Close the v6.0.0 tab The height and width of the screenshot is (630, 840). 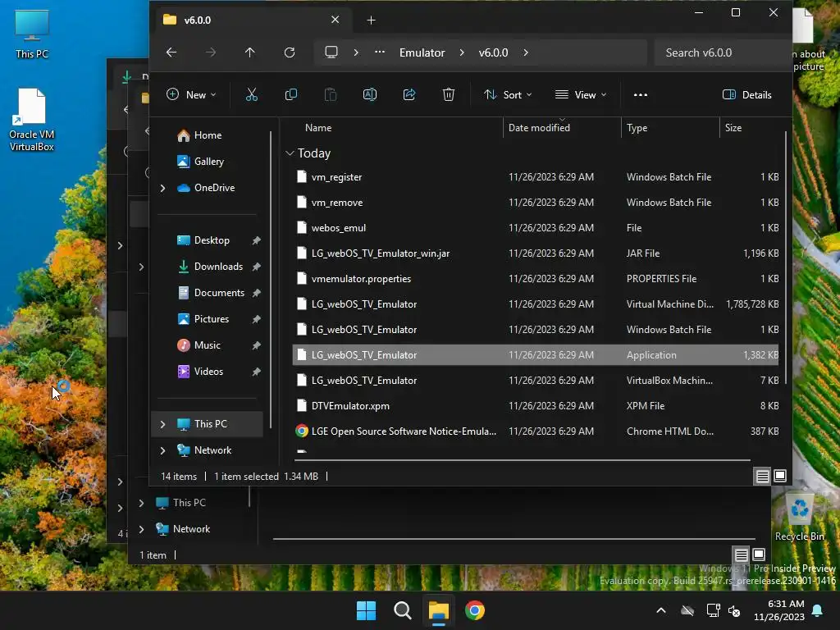click(x=335, y=20)
